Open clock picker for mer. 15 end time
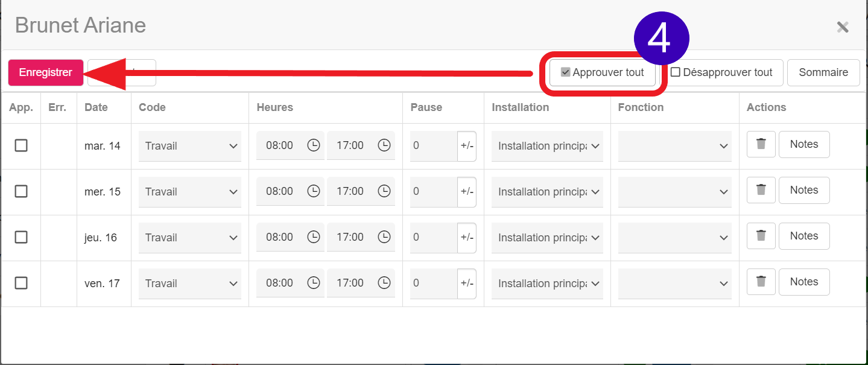868x365 pixels. pos(384,191)
